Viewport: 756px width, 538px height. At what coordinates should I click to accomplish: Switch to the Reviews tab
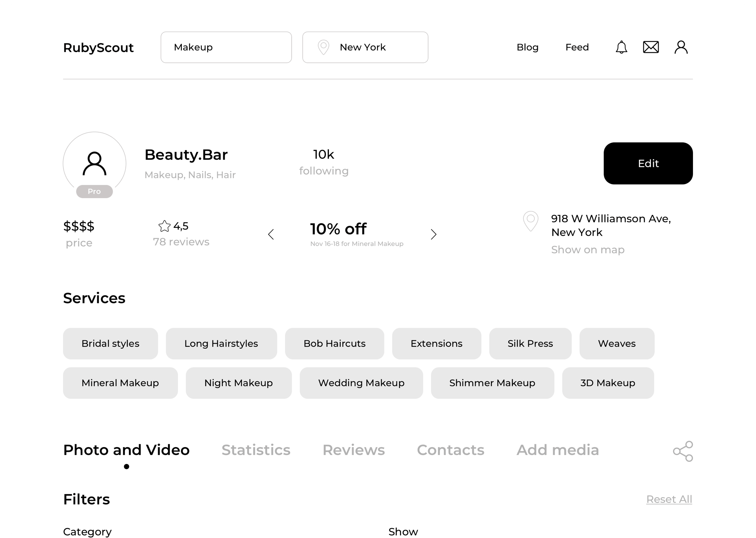point(353,450)
